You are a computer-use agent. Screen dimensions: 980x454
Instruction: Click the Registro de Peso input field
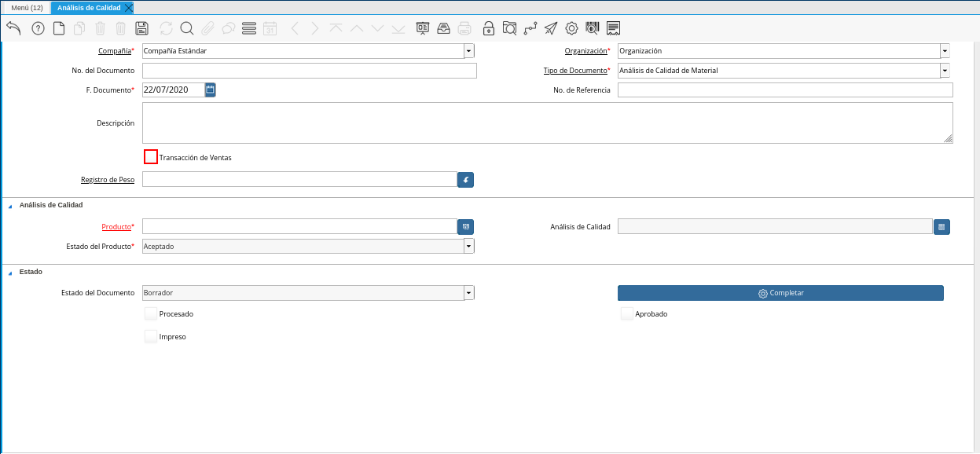tap(299, 180)
